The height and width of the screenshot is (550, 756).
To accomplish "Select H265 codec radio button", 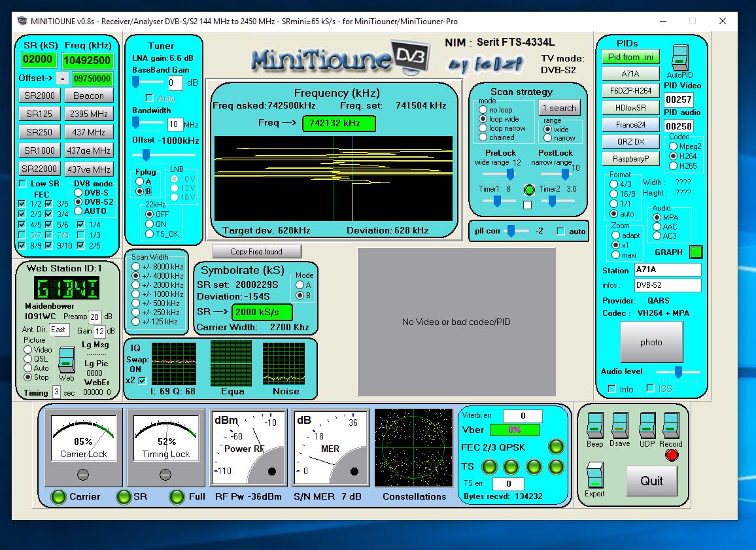I will pos(674,166).
